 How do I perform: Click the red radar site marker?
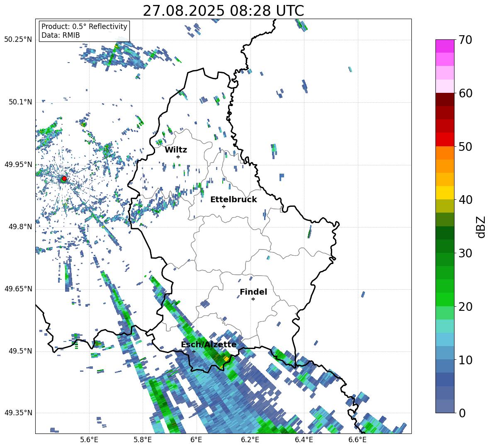(x=64, y=179)
